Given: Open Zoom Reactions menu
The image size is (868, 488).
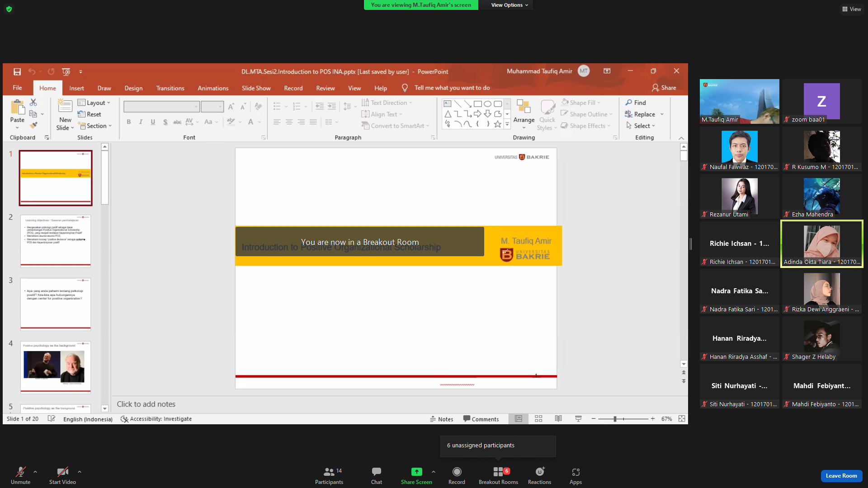Looking at the screenshot, I should click(539, 476).
